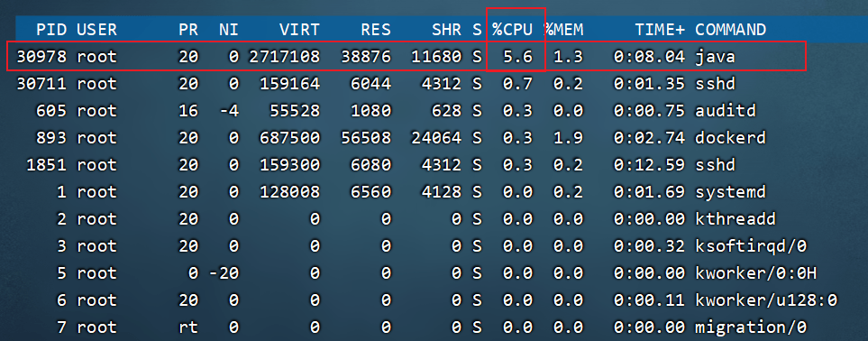The height and width of the screenshot is (341, 868).
Task: Click the VIRT column header
Action: (299, 30)
